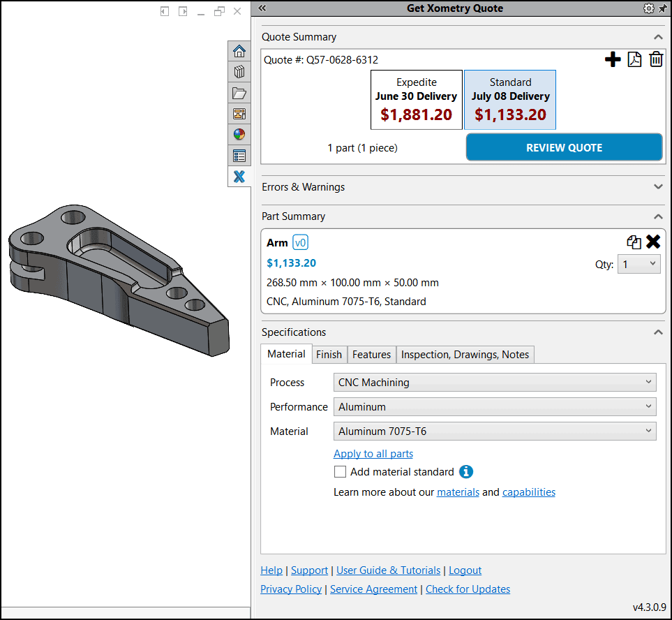Delete the quote with trash icon

pos(656,59)
